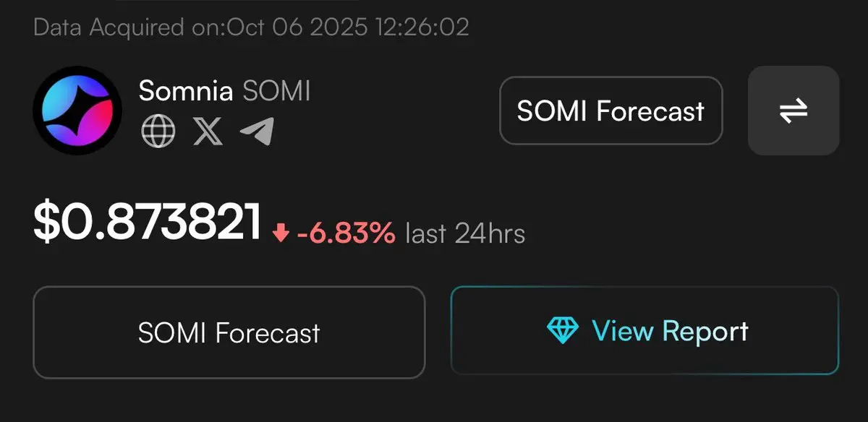Screen dimensions: 868x422
Task: Click the swap arrows icon button
Action: (x=793, y=111)
